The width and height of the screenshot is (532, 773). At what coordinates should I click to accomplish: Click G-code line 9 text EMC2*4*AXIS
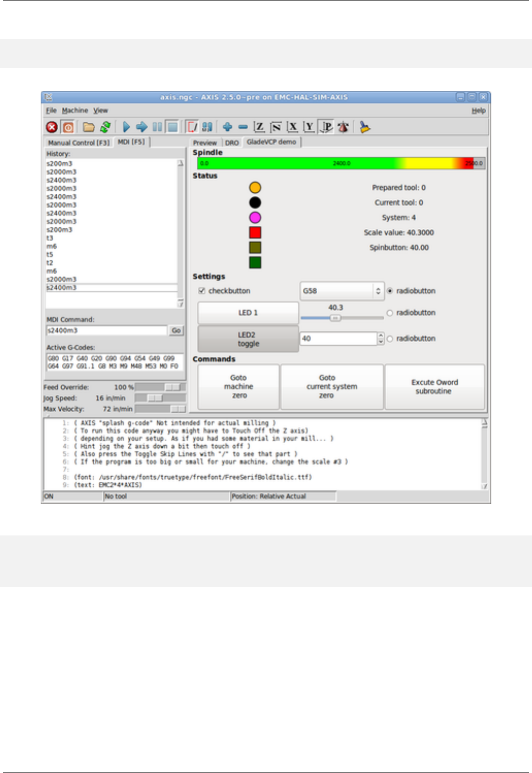[x=108, y=485]
